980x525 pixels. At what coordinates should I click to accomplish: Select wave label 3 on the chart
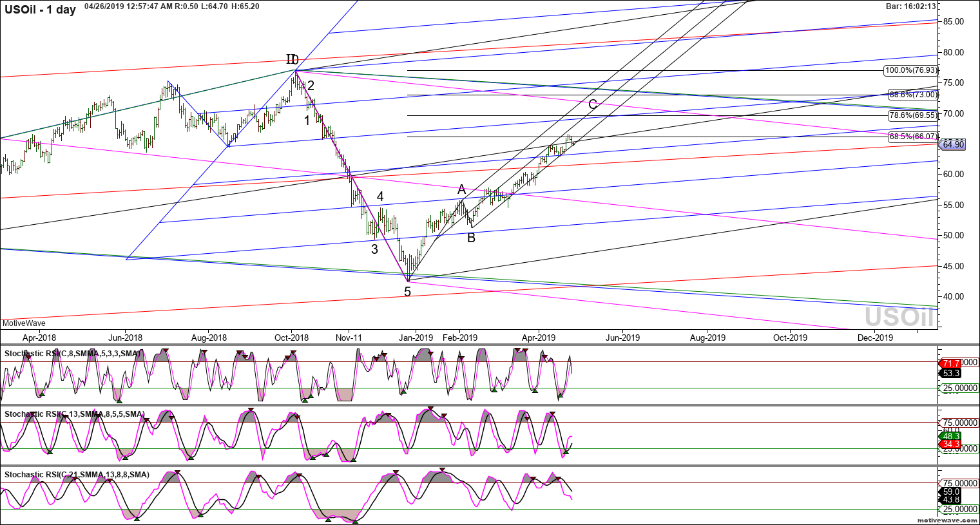[x=374, y=249]
